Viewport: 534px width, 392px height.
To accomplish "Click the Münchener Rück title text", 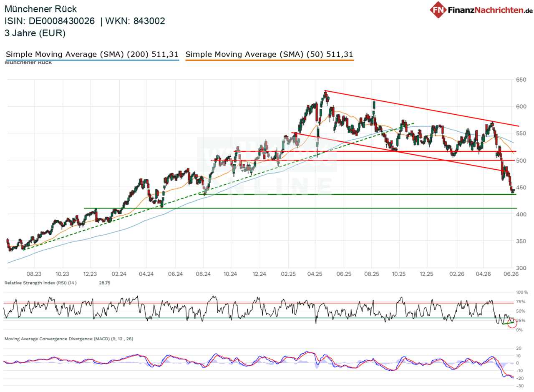I will point(40,9).
